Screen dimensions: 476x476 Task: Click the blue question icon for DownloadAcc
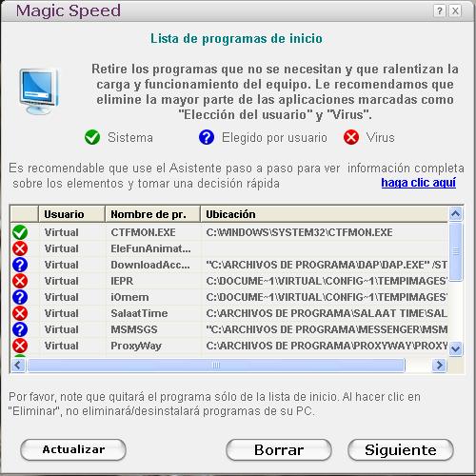pos(20,265)
